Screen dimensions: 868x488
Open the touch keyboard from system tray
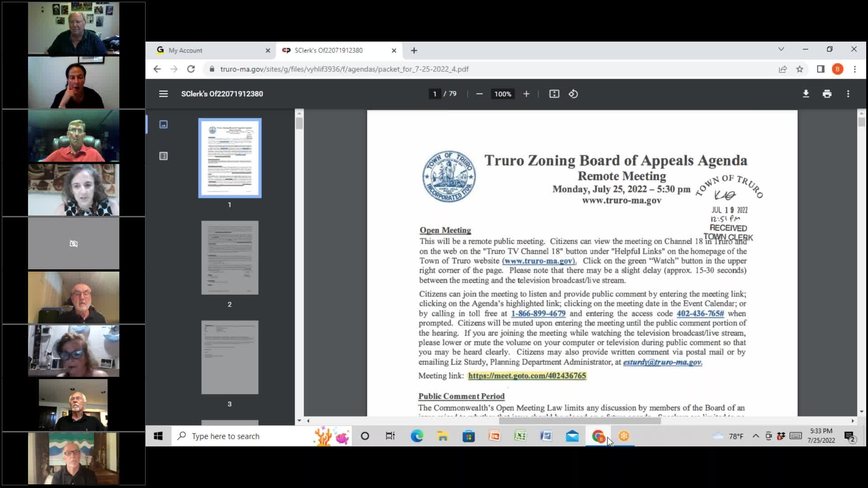[x=795, y=436]
